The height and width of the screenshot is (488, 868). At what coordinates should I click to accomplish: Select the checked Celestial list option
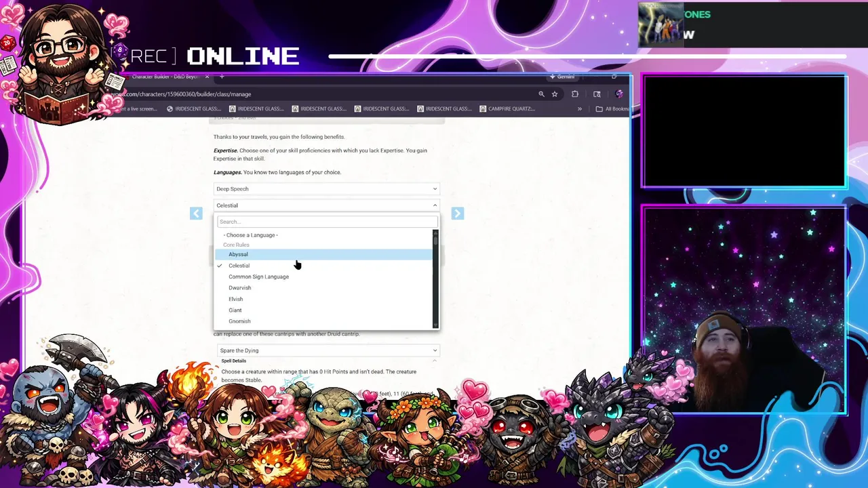pyautogui.click(x=323, y=266)
